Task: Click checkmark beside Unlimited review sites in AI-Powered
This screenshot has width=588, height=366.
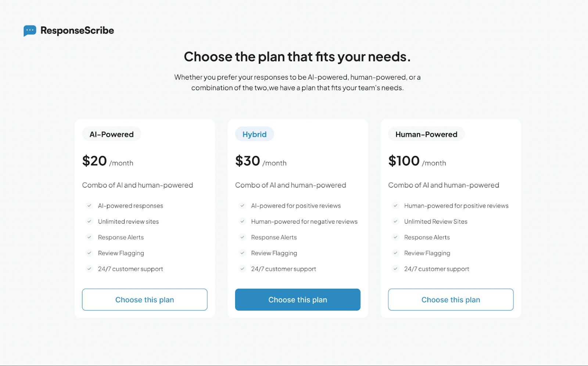Action: (x=89, y=221)
